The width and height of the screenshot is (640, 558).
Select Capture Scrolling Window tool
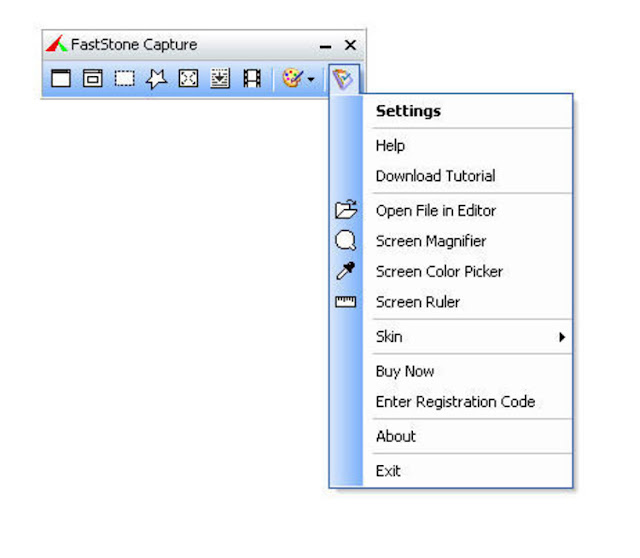[x=220, y=78]
